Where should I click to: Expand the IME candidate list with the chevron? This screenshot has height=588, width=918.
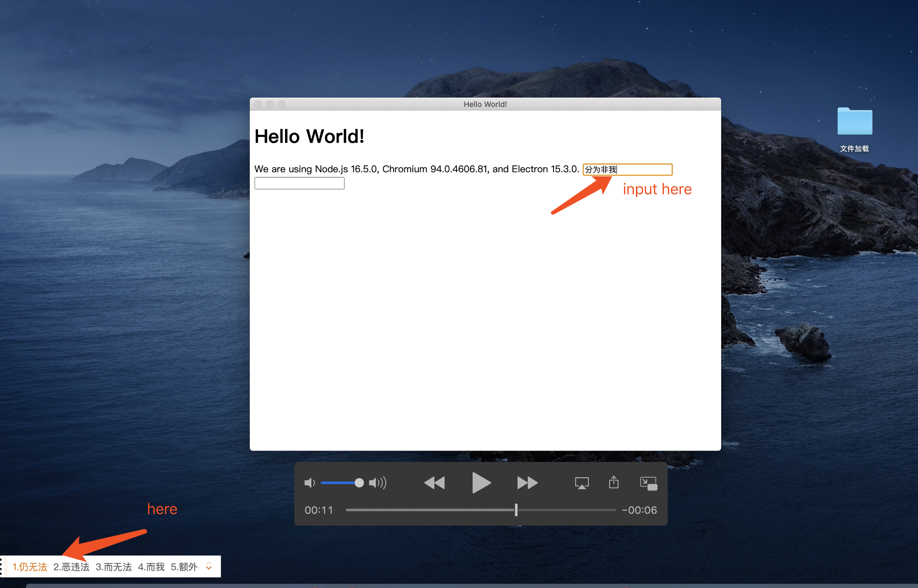click(209, 566)
